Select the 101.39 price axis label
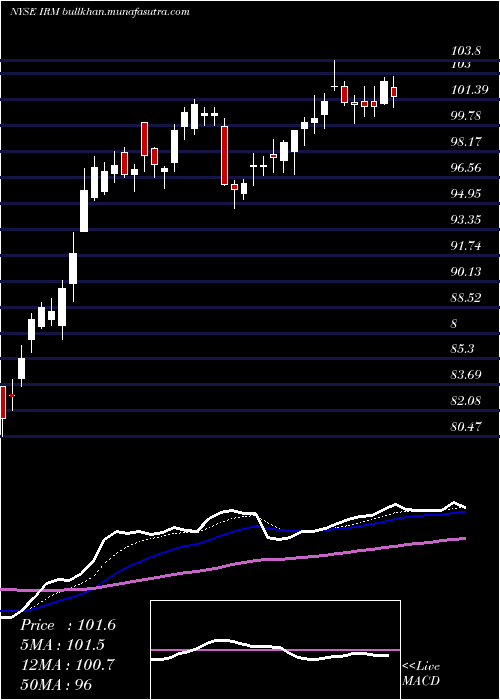500x700 pixels. (x=469, y=90)
